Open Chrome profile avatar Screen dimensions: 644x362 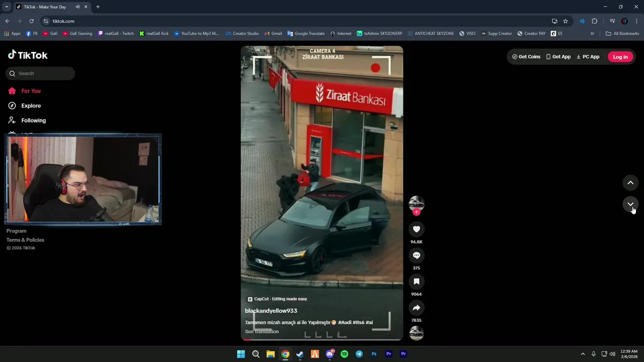coord(624,21)
